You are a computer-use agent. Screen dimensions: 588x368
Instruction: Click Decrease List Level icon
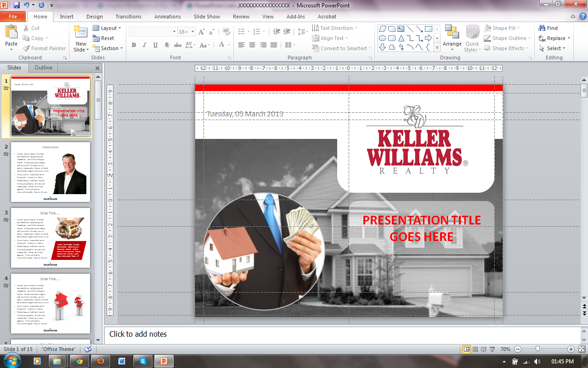[277, 32]
